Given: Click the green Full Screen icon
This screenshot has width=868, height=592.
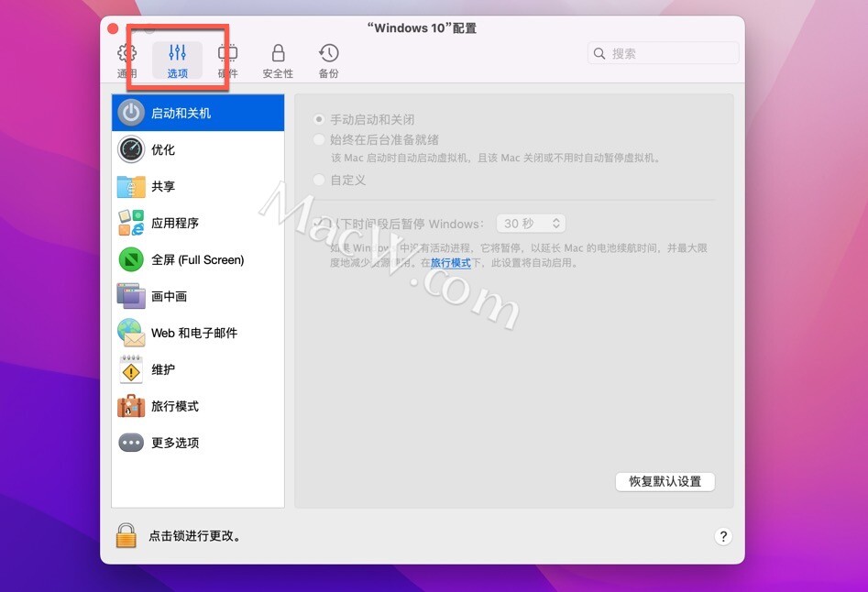Looking at the screenshot, I should (x=131, y=259).
